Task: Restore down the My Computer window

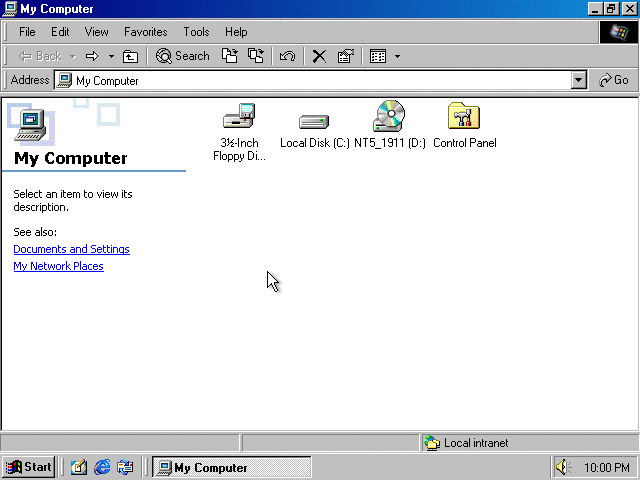Action: pos(611,9)
